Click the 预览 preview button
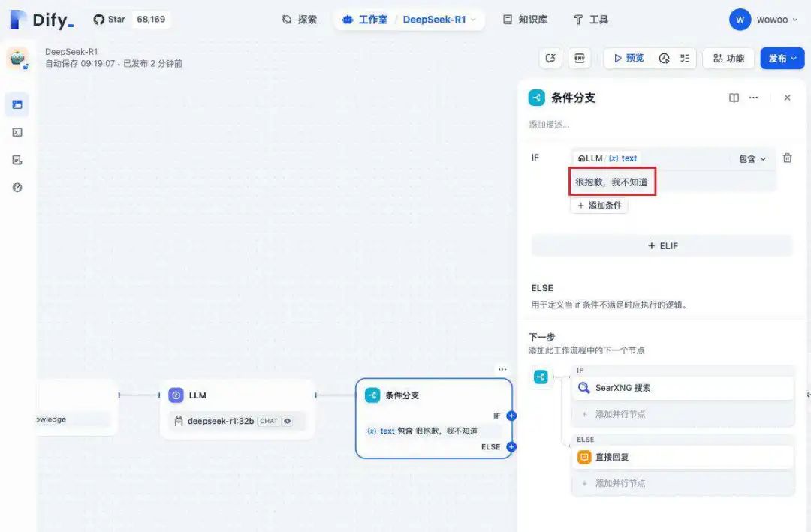 tap(629, 58)
